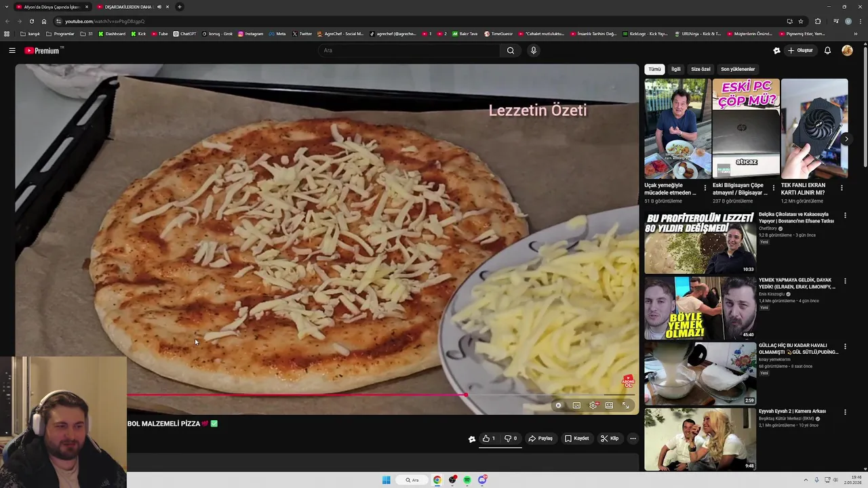Image resolution: width=868 pixels, height=488 pixels.
Task: Click the sparkle Ask icon left of like
Action: point(472,439)
